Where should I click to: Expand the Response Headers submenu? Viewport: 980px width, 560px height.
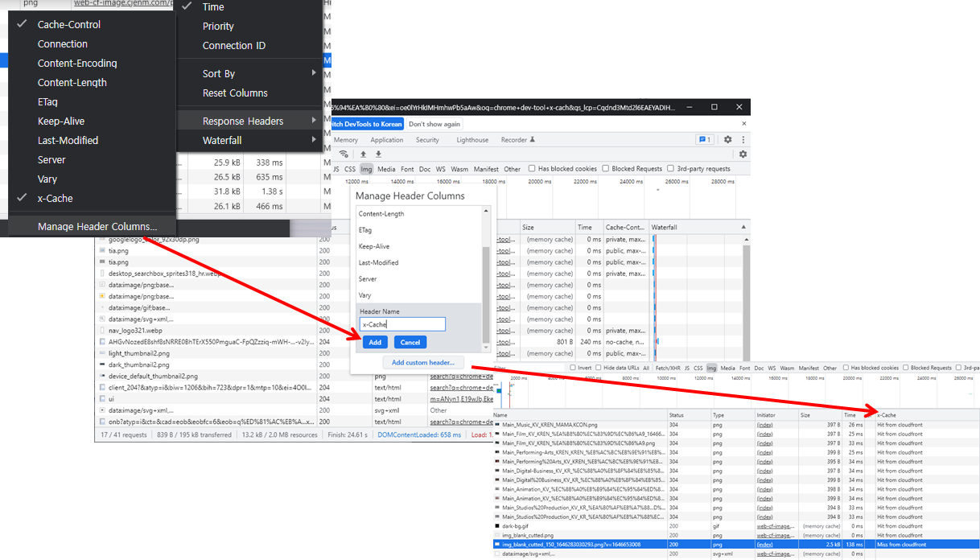(249, 121)
